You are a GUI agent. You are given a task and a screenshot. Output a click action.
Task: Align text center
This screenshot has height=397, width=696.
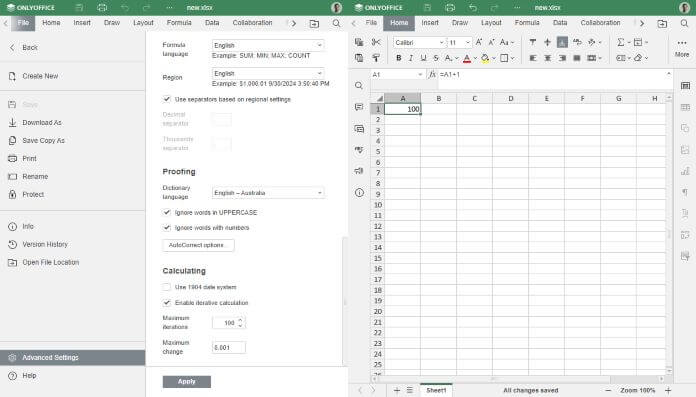547,58
